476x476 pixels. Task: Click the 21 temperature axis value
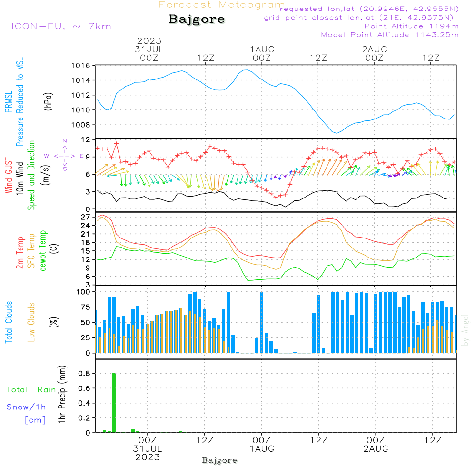86,234
